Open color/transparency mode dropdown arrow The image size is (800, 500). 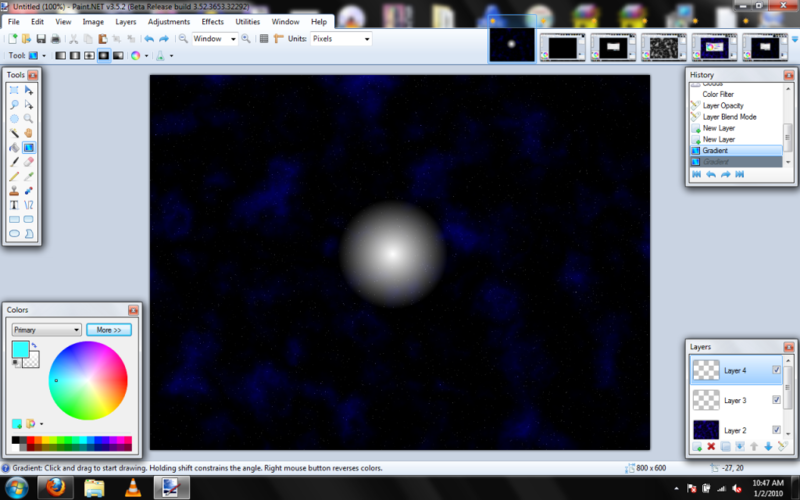[x=146, y=56]
